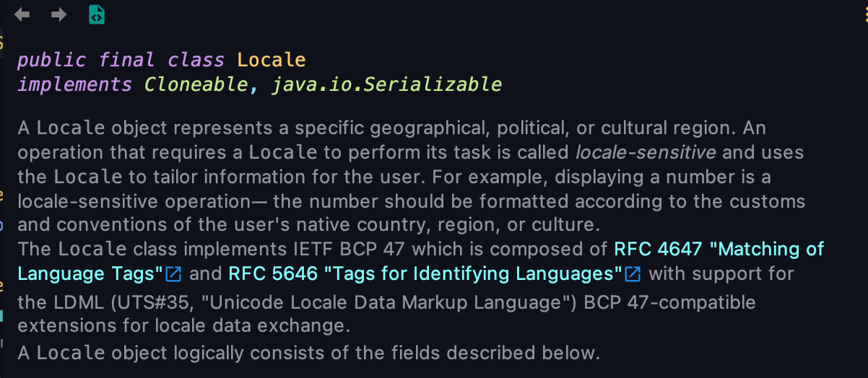
Task: Navigate to java.io.Serializable
Action: [x=386, y=84]
